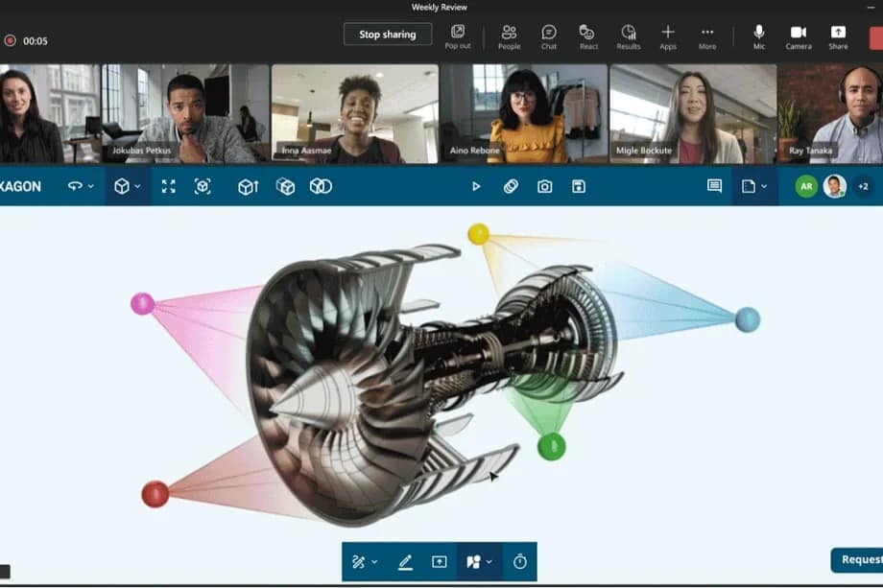The height and width of the screenshot is (588, 883).
Task: Open the comments panel icon on the right
Action: pyautogui.click(x=713, y=186)
